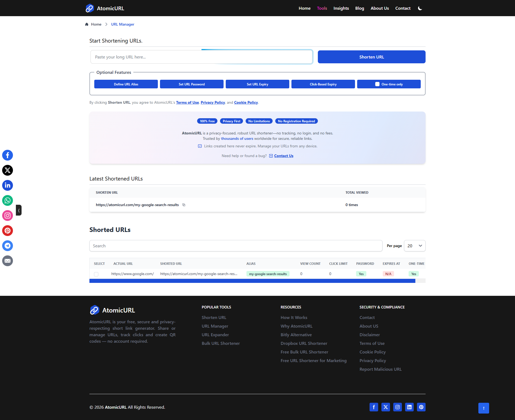Share by email from sidebar icon

point(8,261)
